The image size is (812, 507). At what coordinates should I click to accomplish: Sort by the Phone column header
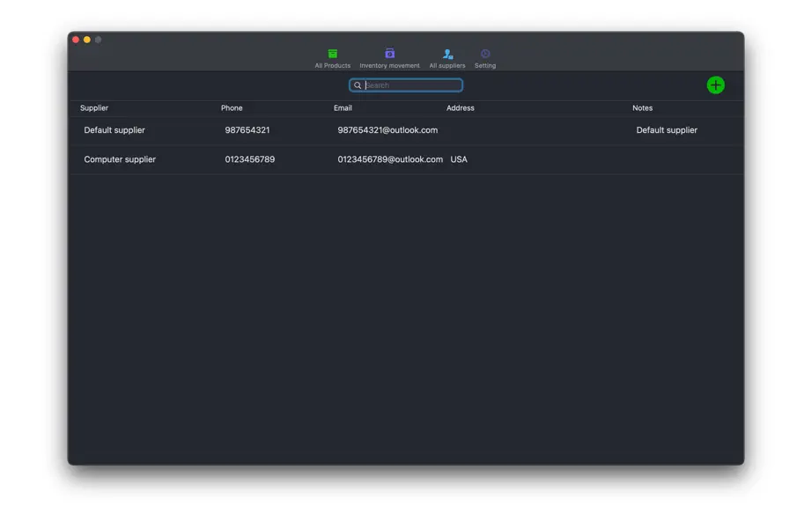coord(232,108)
